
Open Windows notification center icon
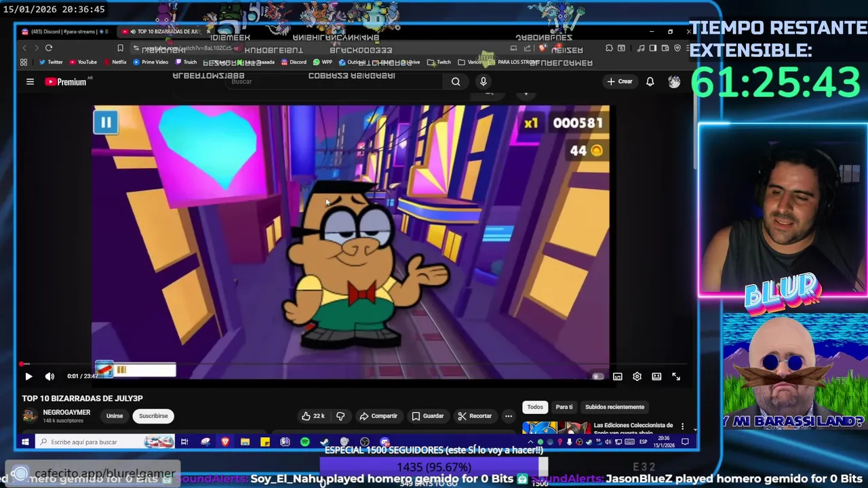pyautogui.click(x=685, y=442)
